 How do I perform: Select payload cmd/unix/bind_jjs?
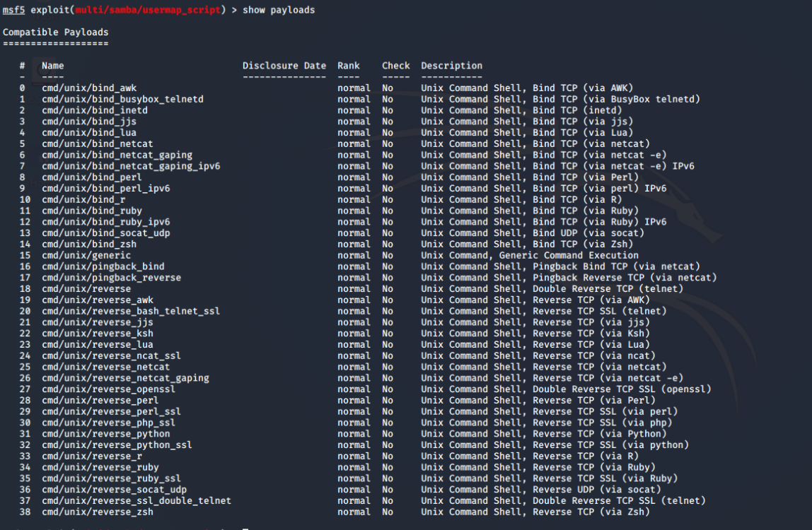[x=89, y=121]
